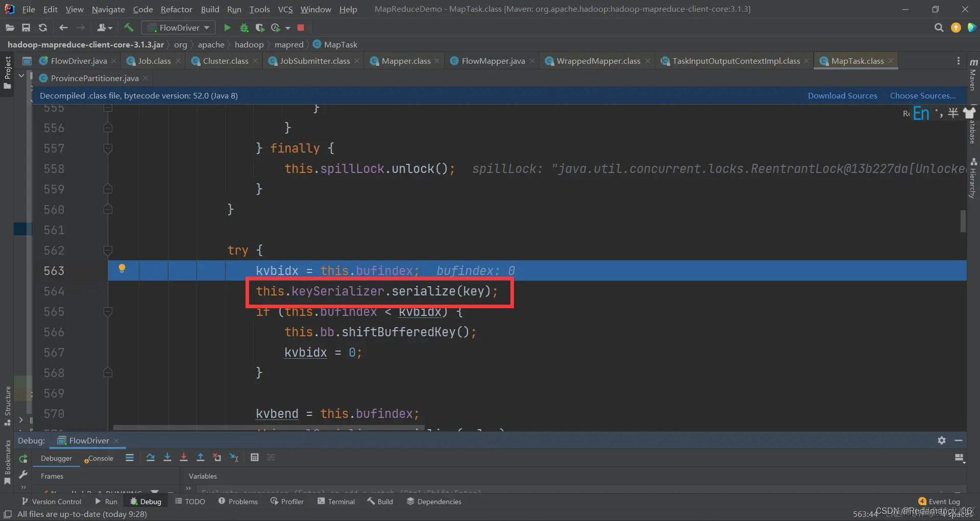
Task: Open Debug panel gear settings
Action: tap(942, 440)
